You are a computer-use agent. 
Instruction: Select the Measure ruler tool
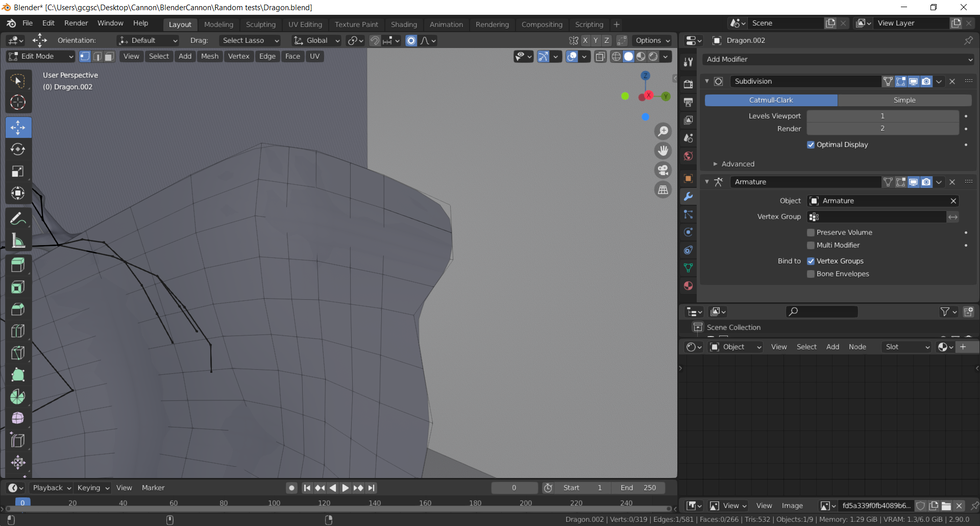coord(18,241)
